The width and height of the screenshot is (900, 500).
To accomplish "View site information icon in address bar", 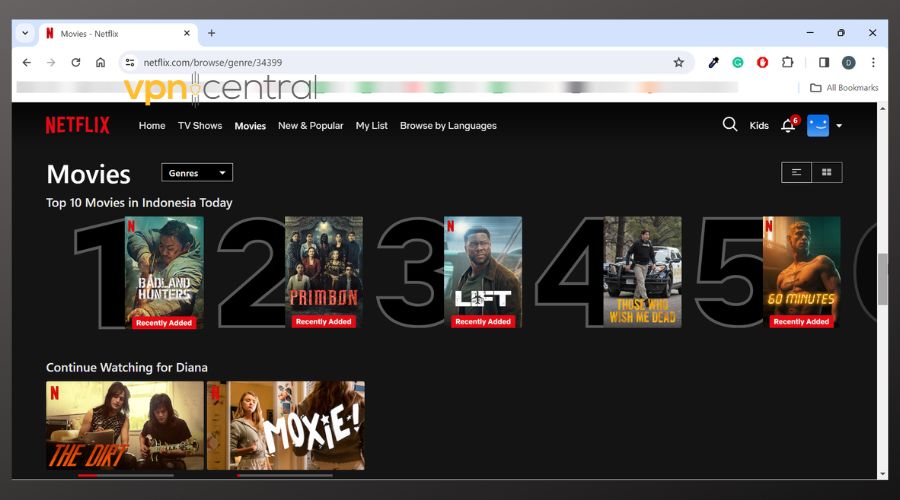I will click(x=130, y=63).
